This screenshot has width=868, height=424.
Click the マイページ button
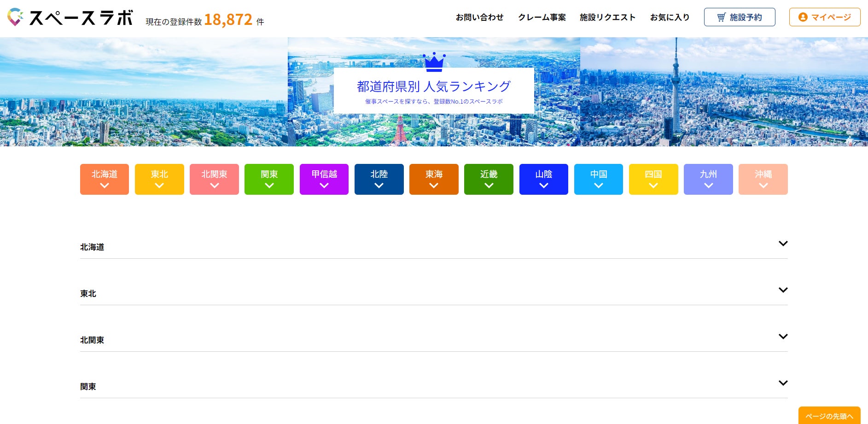pyautogui.click(x=825, y=17)
